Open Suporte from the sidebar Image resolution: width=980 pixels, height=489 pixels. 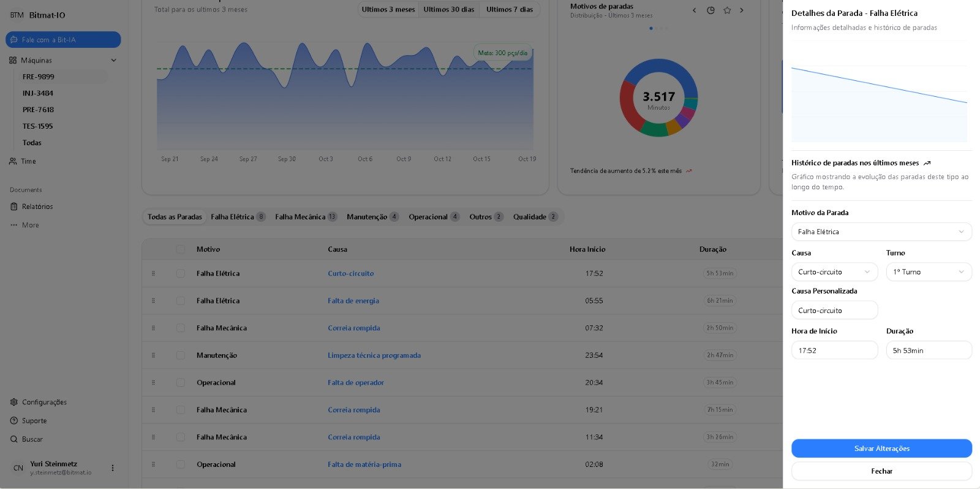34,421
